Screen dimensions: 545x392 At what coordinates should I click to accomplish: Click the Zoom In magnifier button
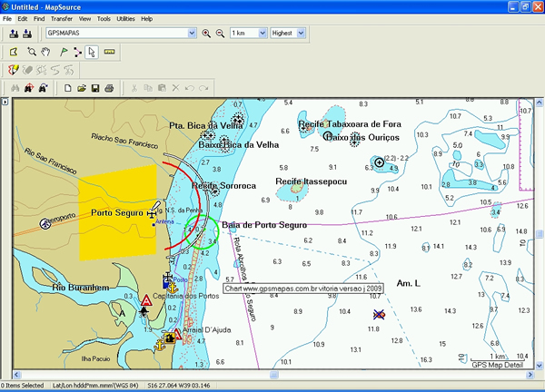(x=207, y=34)
